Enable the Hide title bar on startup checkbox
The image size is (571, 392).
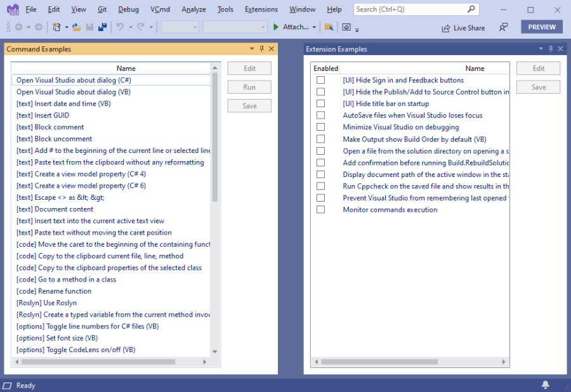coord(320,103)
